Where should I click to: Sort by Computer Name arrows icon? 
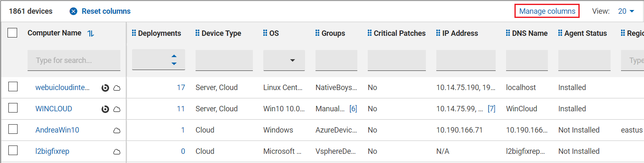(91, 33)
